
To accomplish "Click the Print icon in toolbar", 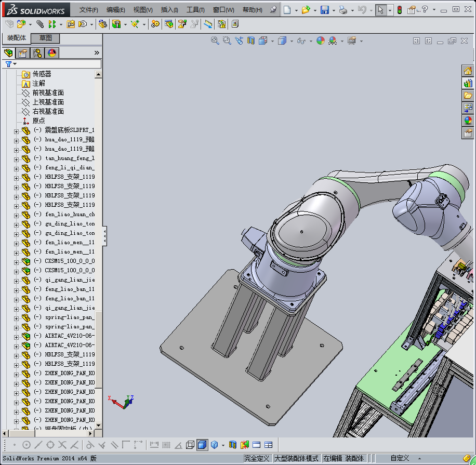I will tap(342, 10).
